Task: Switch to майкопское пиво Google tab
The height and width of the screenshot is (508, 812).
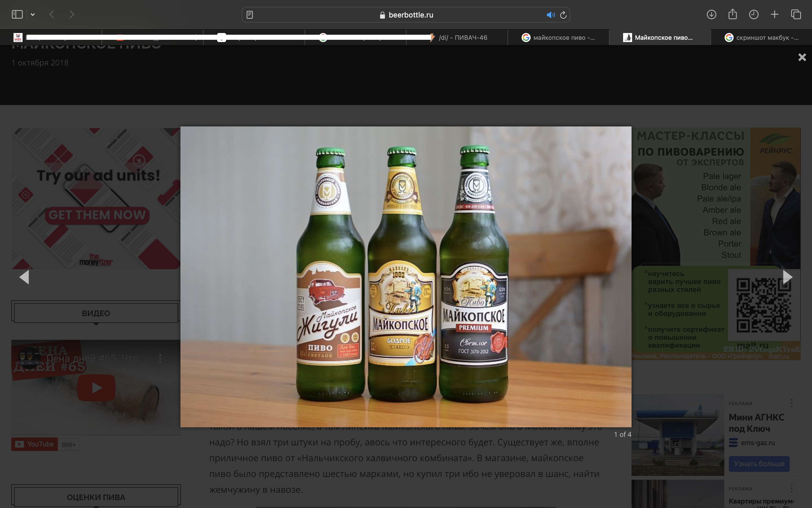Action: [558, 38]
